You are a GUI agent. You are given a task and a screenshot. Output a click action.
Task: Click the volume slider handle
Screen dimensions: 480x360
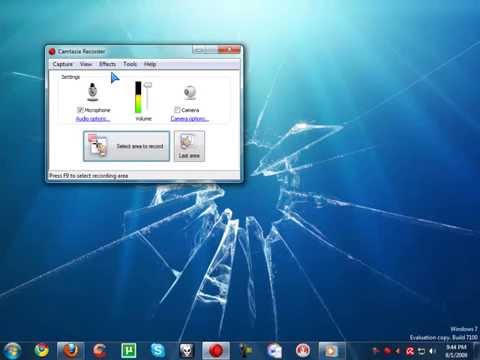[x=148, y=86]
